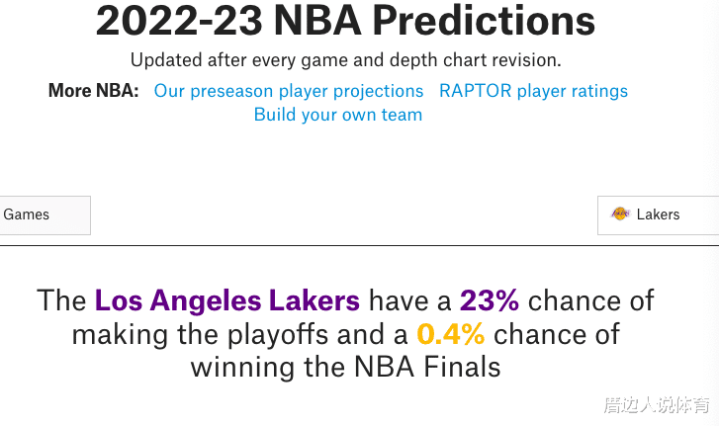The image size is (719, 426).
Task: Click the 'making the playoffs and a' text
Action: [239, 335]
